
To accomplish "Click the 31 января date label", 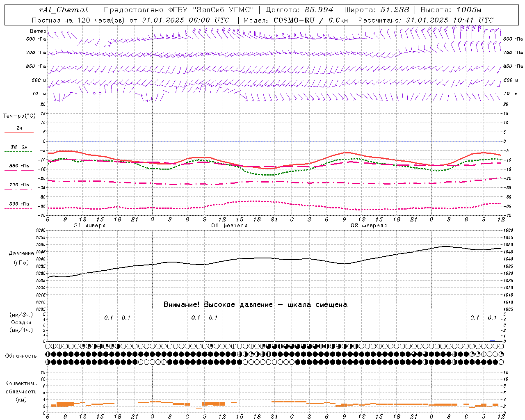I will (x=90, y=226).
